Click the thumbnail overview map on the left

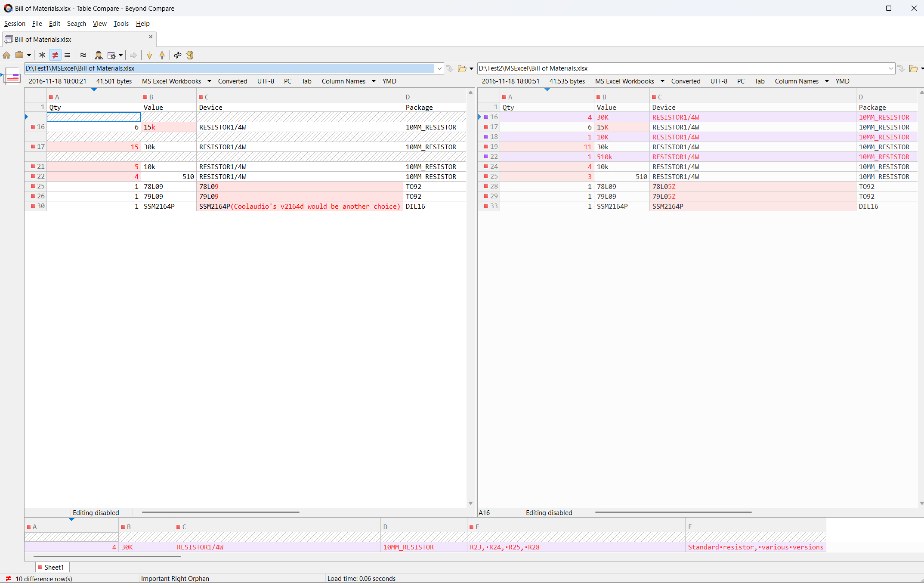tap(12, 77)
